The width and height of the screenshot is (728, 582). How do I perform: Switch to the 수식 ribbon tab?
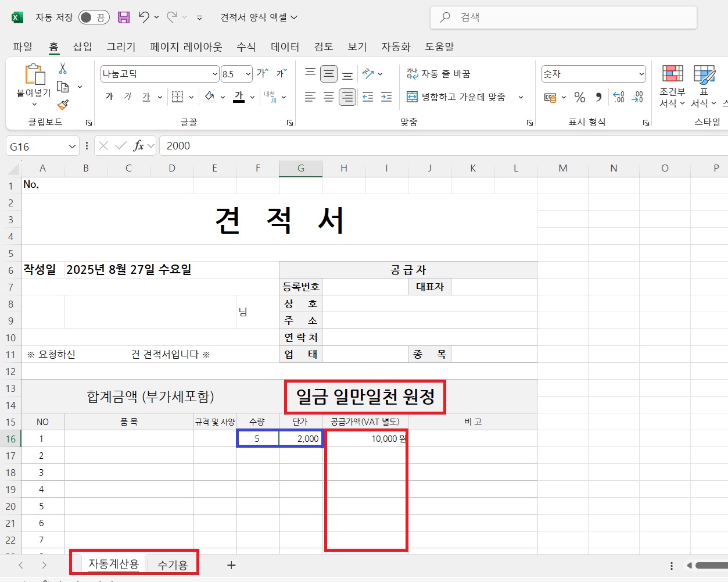[246, 47]
